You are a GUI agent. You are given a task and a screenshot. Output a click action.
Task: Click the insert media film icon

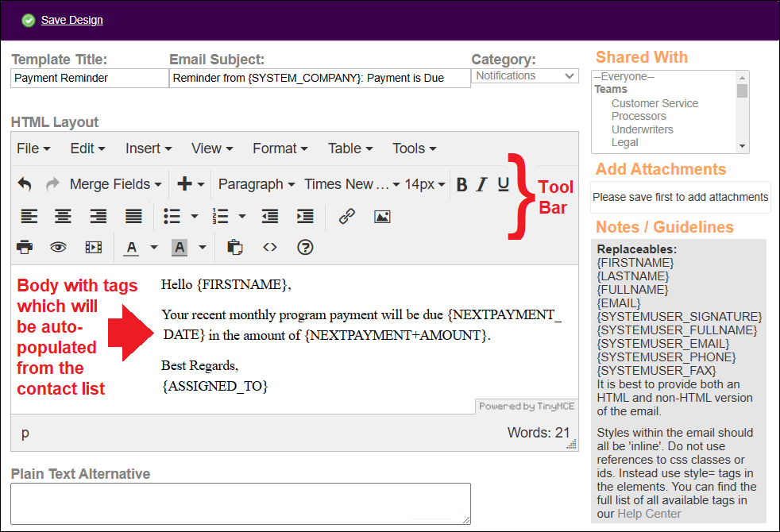coord(94,247)
